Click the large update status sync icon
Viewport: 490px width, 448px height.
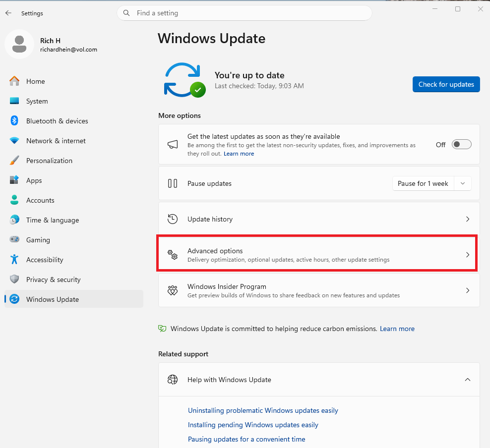click(184, 80)
